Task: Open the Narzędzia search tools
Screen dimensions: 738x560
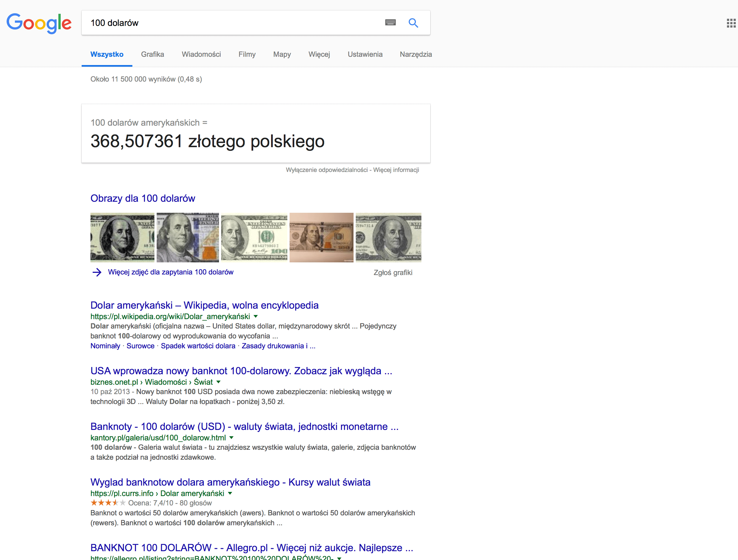Action: [x=416, y=54]
